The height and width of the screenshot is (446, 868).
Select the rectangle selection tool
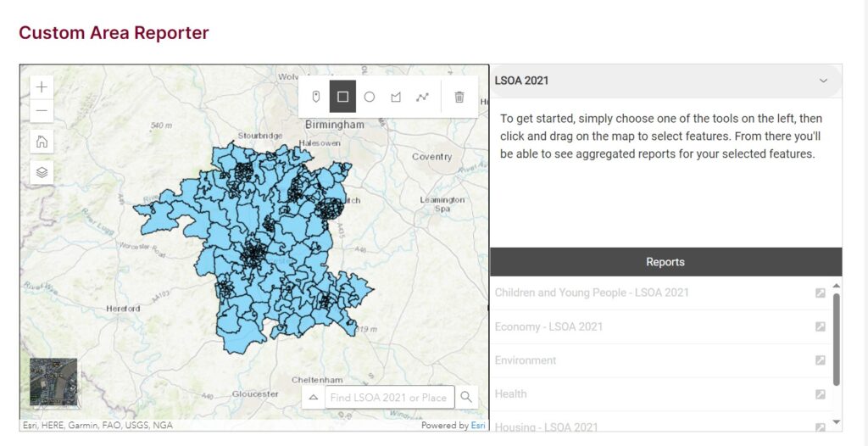[x=342, y=97]
